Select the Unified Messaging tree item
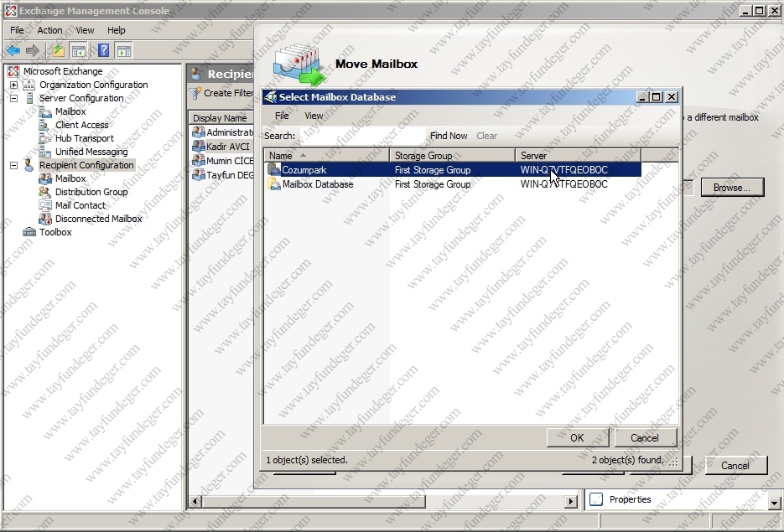This screenshot has height=532, width=784. [x=91, y=152]
